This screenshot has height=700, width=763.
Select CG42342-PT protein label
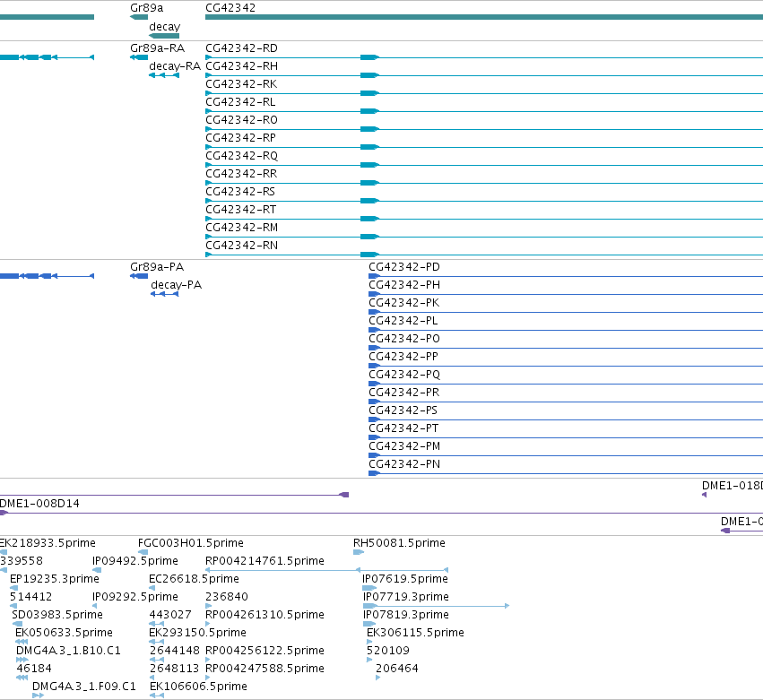pyautogui.click(x=403, y=429)
